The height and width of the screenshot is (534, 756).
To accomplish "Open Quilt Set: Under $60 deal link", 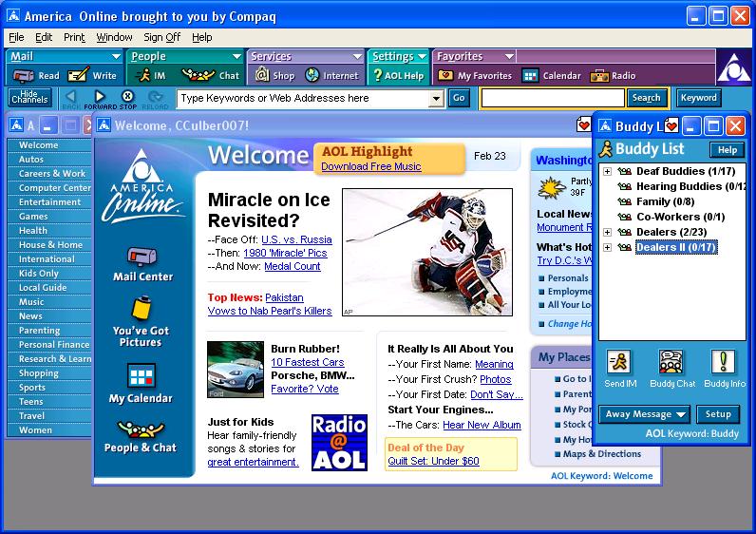I will (x=433, y=461).
